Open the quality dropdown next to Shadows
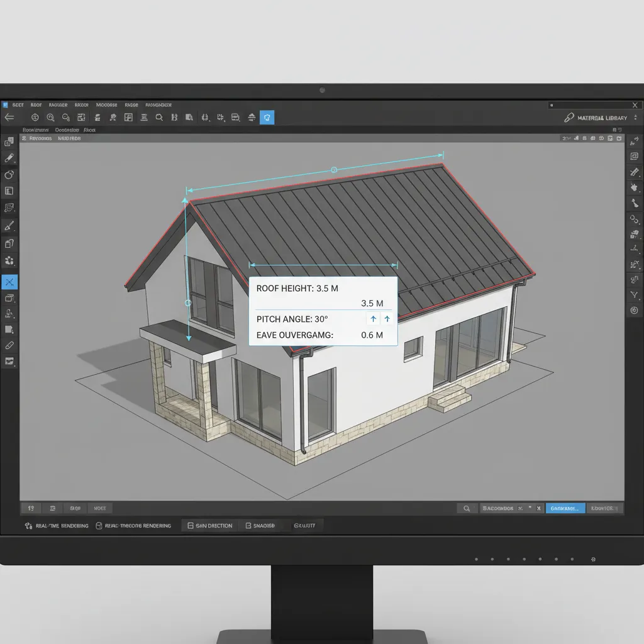The width and height of the screenshot is (644, 644). click(306, 526)
